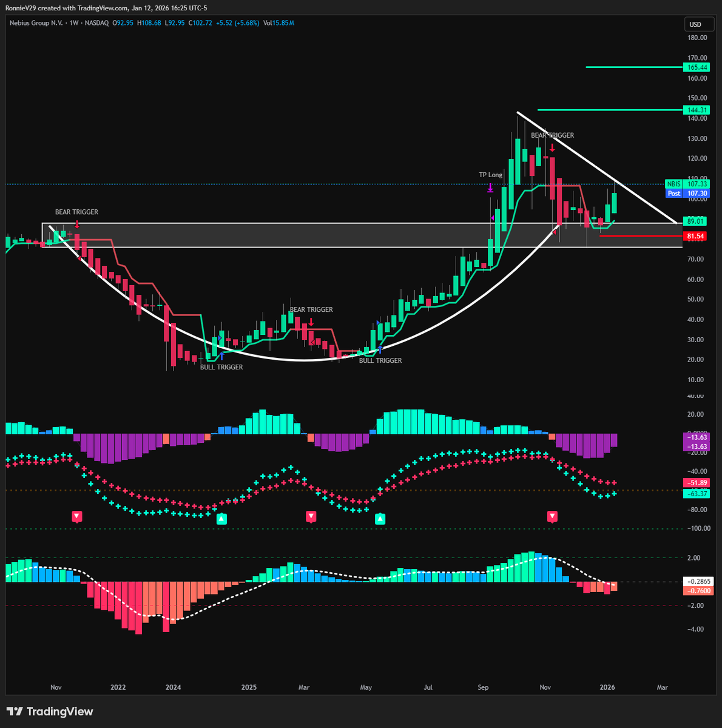Click the H108.68 high price value
The image size is (722, 728).
point(149,23)
